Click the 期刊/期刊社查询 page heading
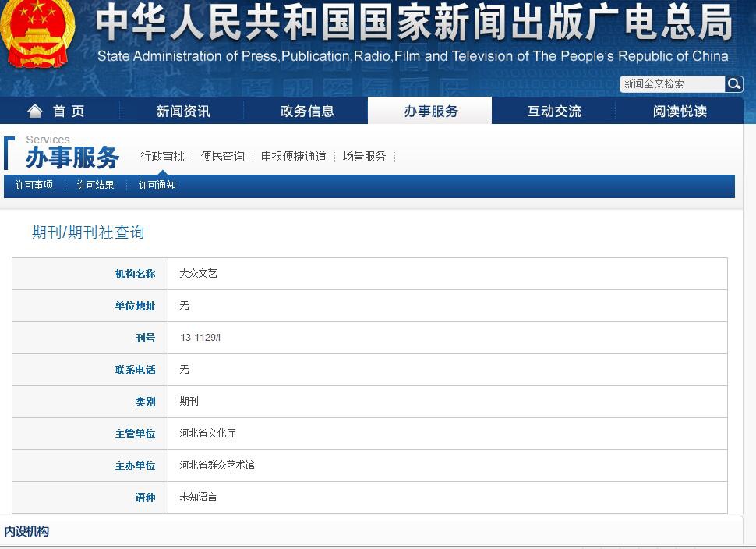The height and width of the screenshot is (549, 756). click(88, 232)
